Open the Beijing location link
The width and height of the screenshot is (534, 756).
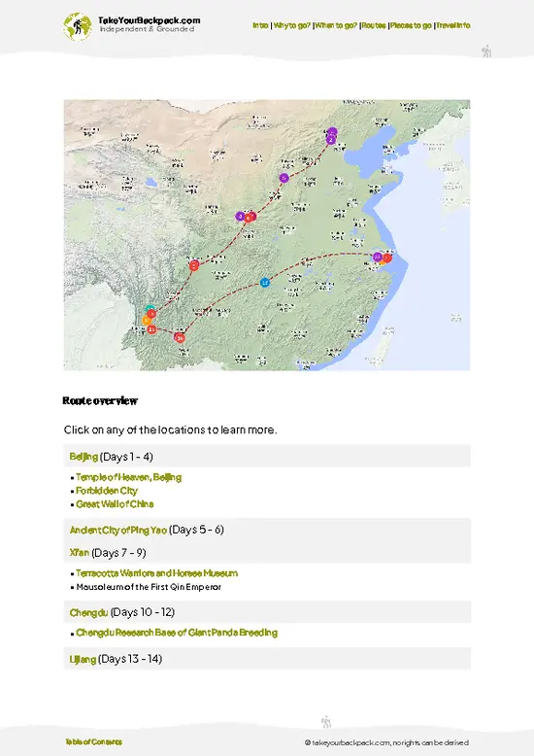pos(83,457)
